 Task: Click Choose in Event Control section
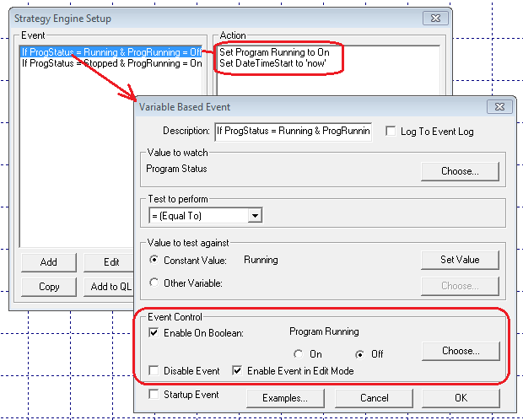coord(460,350)
